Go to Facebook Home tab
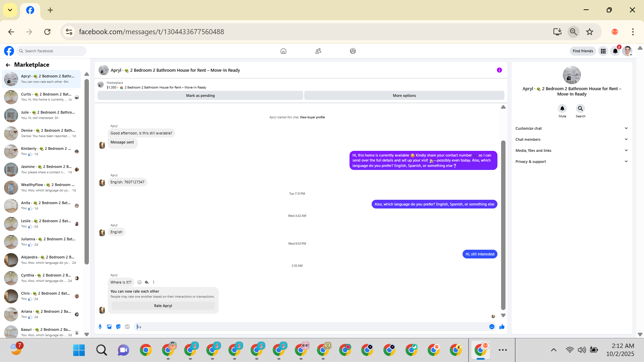This screenshot has height=362, width=644. (283, 51)
